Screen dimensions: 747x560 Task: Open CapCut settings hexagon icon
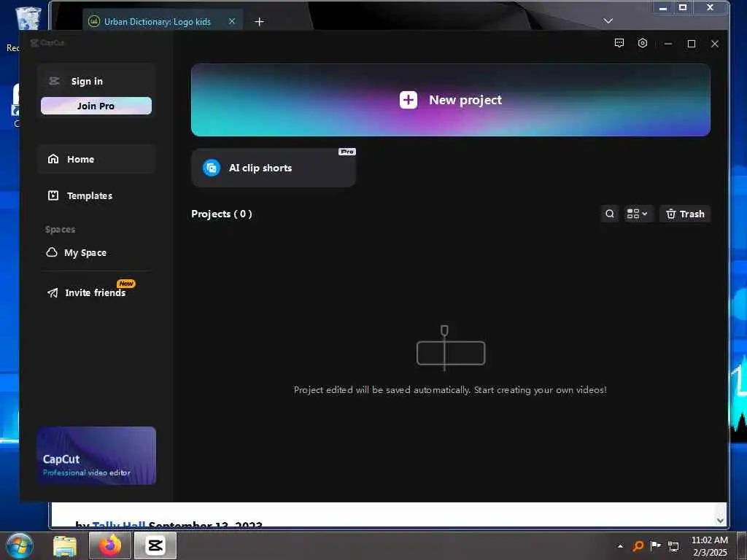click(x=643, y=43)
